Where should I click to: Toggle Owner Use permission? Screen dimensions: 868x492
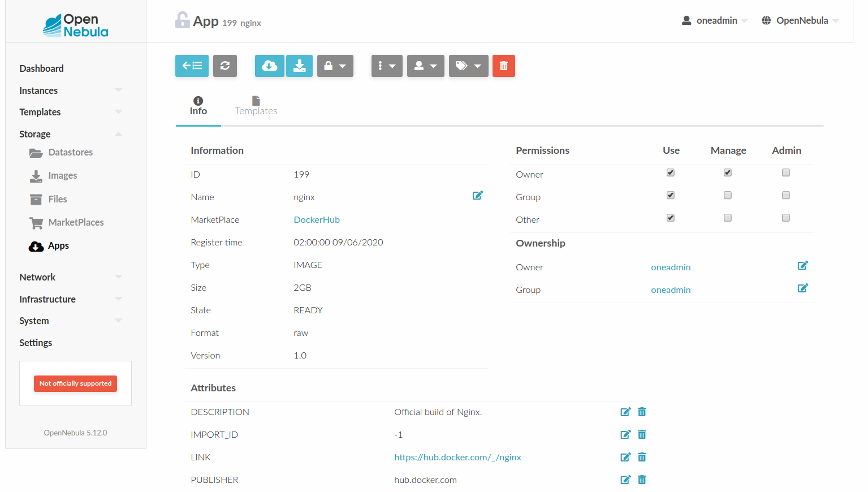click(671, 172)
